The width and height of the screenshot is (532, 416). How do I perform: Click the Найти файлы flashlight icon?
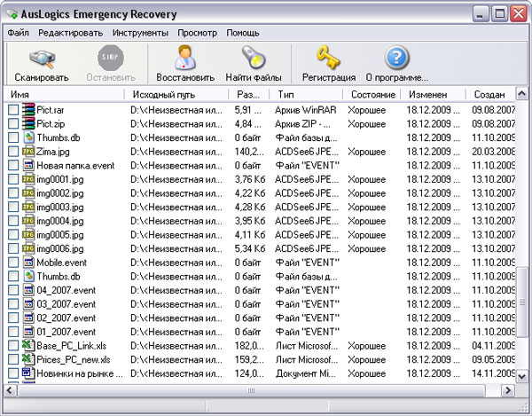(x=254, y=58)
